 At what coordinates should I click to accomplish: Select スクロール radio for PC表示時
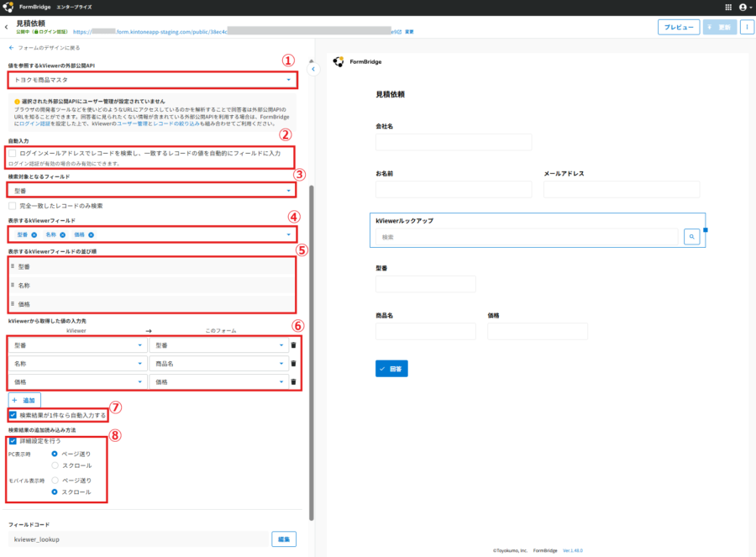pyautogui.click(x=55, y=465)
